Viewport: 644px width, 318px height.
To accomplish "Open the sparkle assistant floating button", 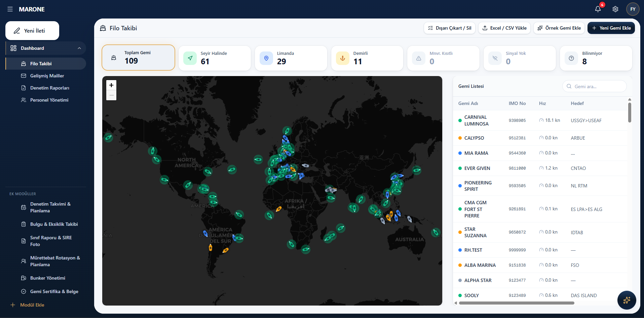I will [627, 300].
